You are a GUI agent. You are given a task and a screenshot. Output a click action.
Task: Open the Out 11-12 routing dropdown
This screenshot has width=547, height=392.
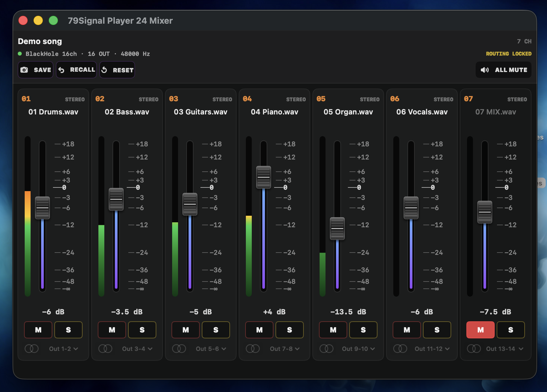click(x=432, y=349)
